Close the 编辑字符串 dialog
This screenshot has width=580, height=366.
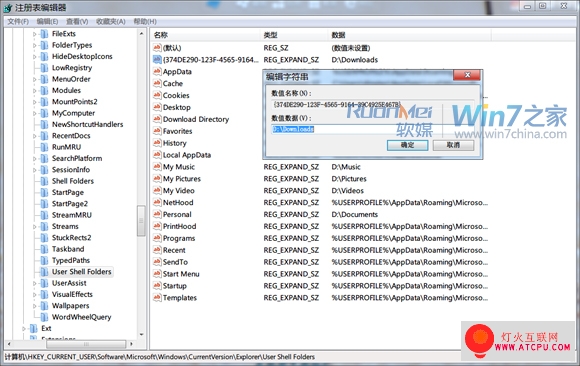click(x=467, y=75)
